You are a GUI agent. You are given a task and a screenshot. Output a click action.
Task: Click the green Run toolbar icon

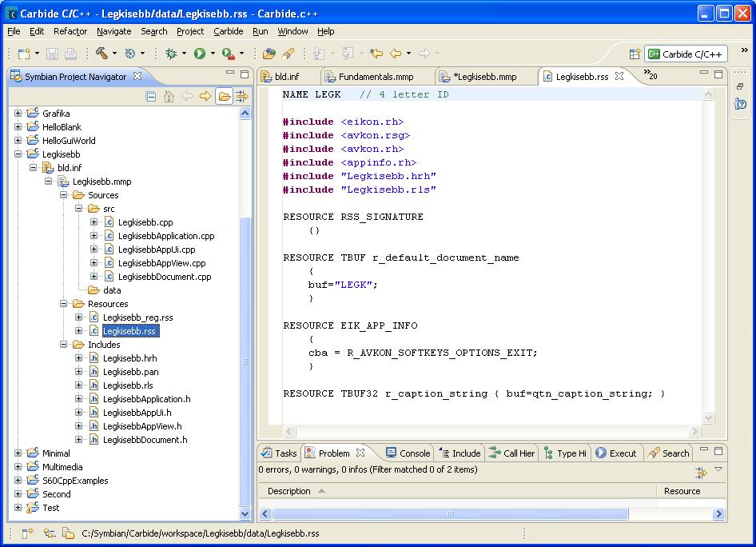(x=200, y=54)
